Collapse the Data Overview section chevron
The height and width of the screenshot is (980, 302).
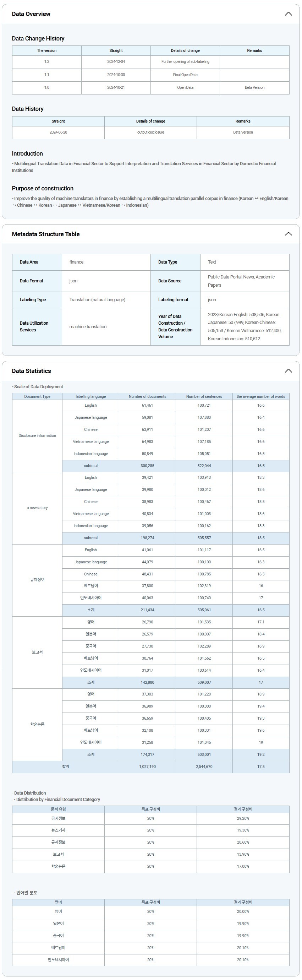288,14
